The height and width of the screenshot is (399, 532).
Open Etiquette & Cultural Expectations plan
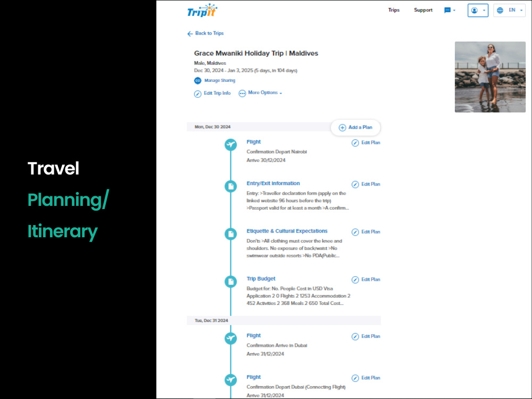[x=287, y=231]
